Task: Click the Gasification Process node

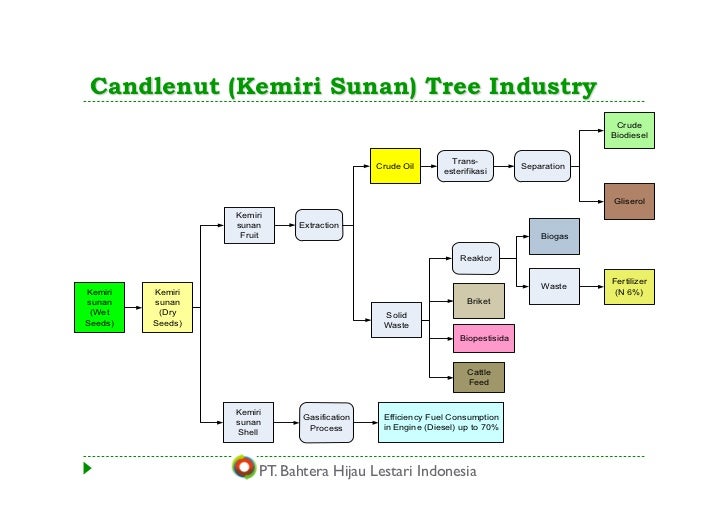Action: point(326,423)
